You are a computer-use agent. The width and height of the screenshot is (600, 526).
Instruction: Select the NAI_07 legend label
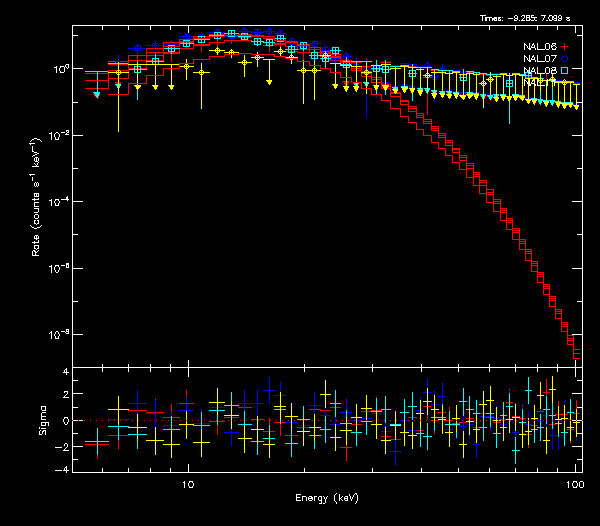coord(540,59)
